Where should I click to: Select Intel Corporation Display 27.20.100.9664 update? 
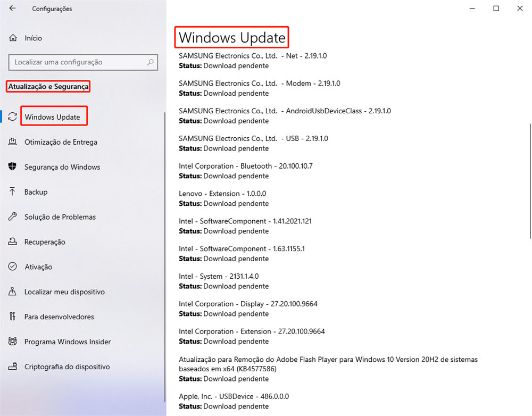[x=248, y=304]
